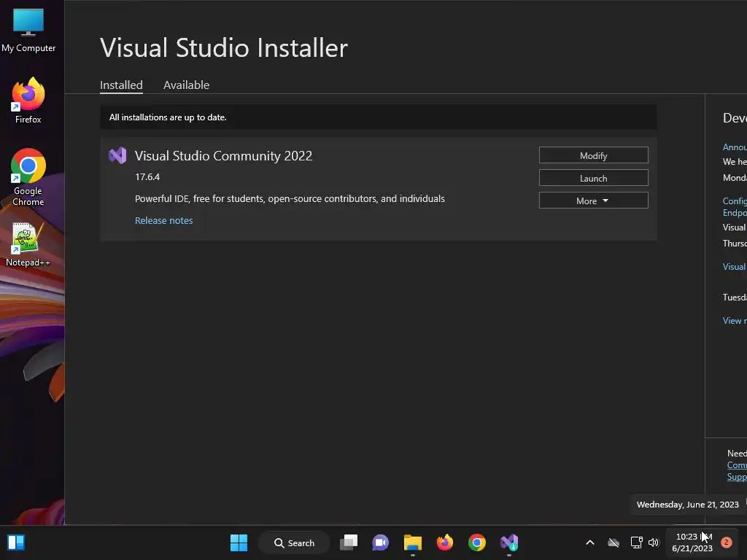Show hidden system tray icons

(x=589, y=542)
